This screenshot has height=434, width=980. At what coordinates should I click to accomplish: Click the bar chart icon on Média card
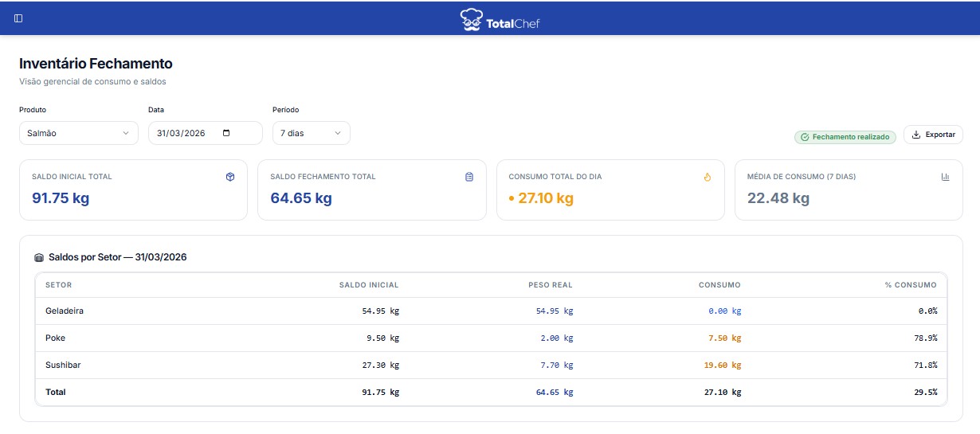click(x=945, y=177)
